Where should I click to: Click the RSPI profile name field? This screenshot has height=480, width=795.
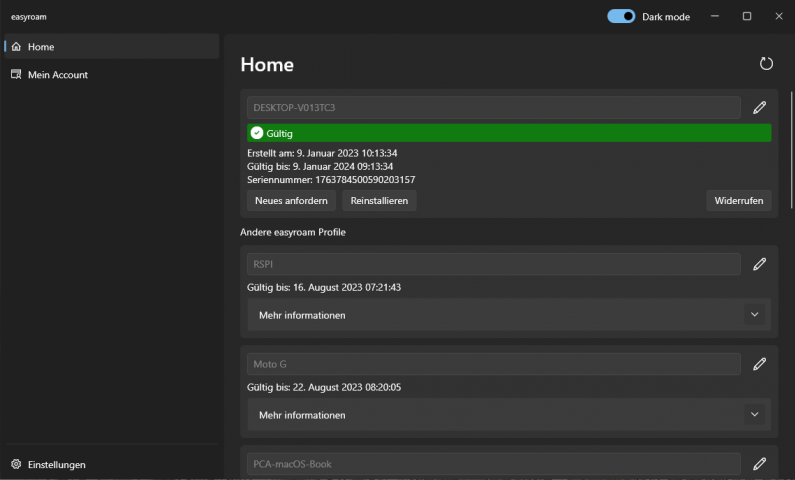[x=494, y=264]
